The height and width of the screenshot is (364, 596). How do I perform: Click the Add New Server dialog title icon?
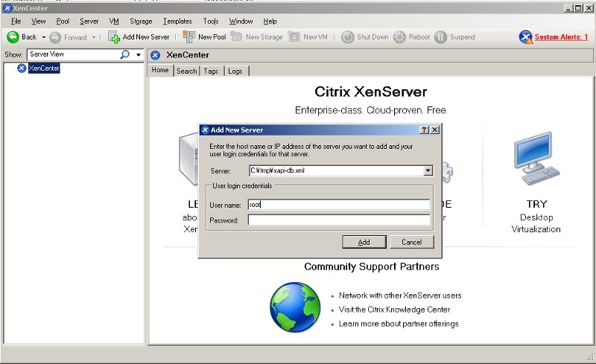205,130
